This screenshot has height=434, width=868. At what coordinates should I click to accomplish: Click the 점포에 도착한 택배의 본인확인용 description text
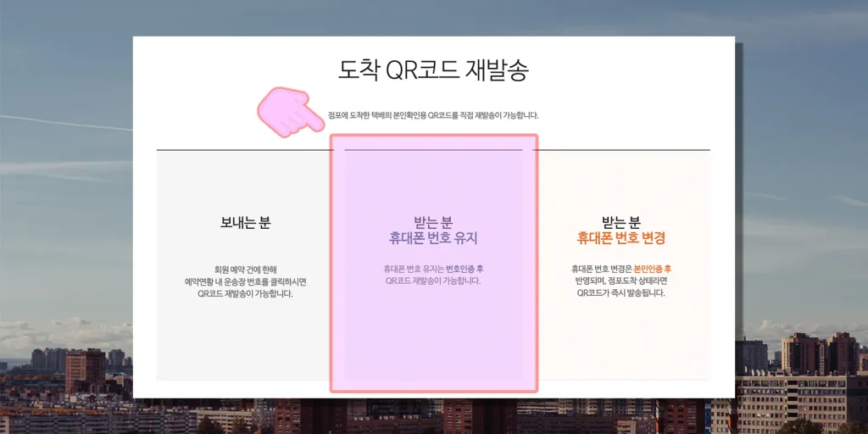pyautogui.click(x=433, y=115)
